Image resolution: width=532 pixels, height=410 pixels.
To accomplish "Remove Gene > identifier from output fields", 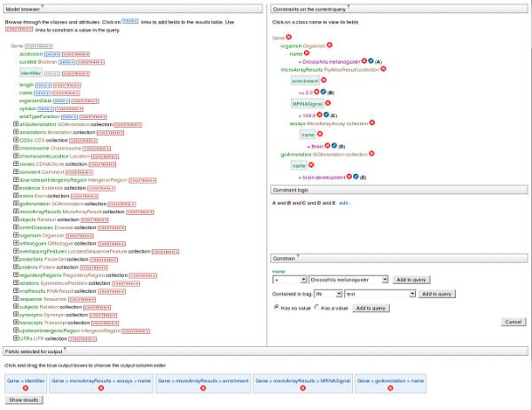I will 26,388.
